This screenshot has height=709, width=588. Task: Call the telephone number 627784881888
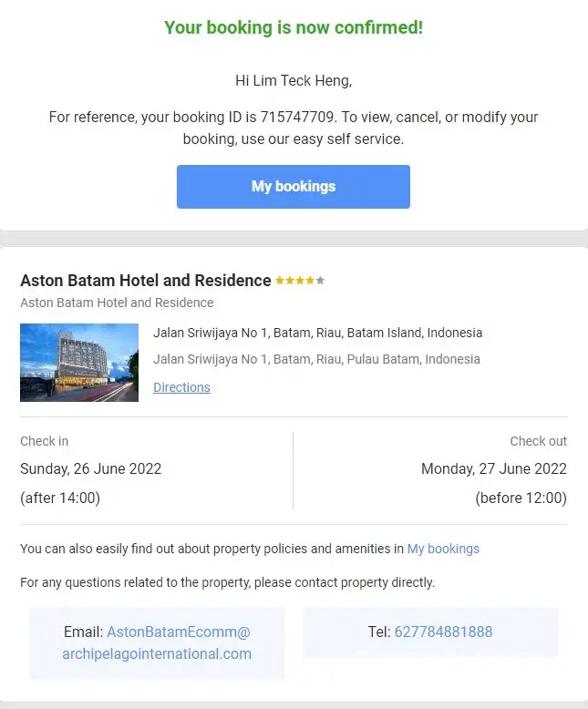443,632
